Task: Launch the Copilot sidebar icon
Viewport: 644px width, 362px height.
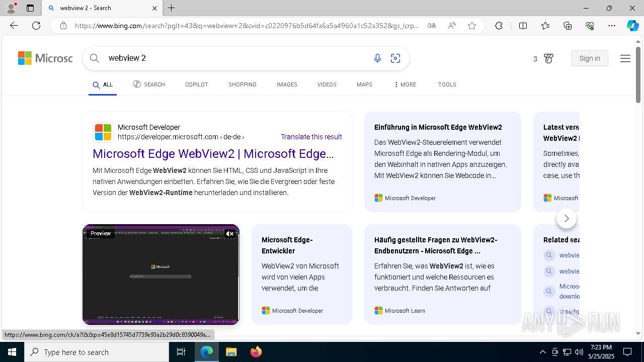Action: click(632, 26)
